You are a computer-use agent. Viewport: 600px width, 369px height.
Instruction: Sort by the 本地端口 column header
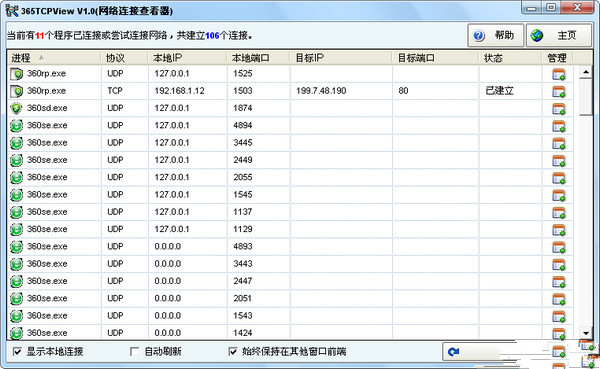click(258, 58)
